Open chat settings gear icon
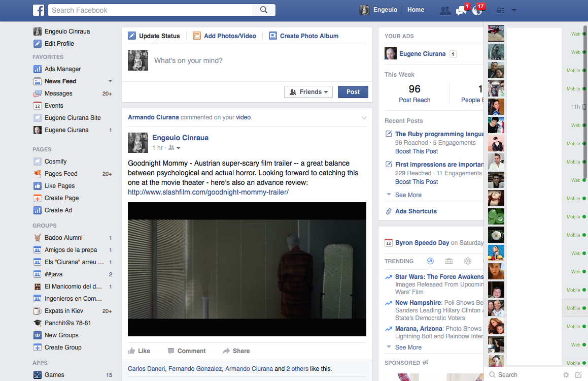The width and height of the screenshot is (588, 381). click(566, 374)
